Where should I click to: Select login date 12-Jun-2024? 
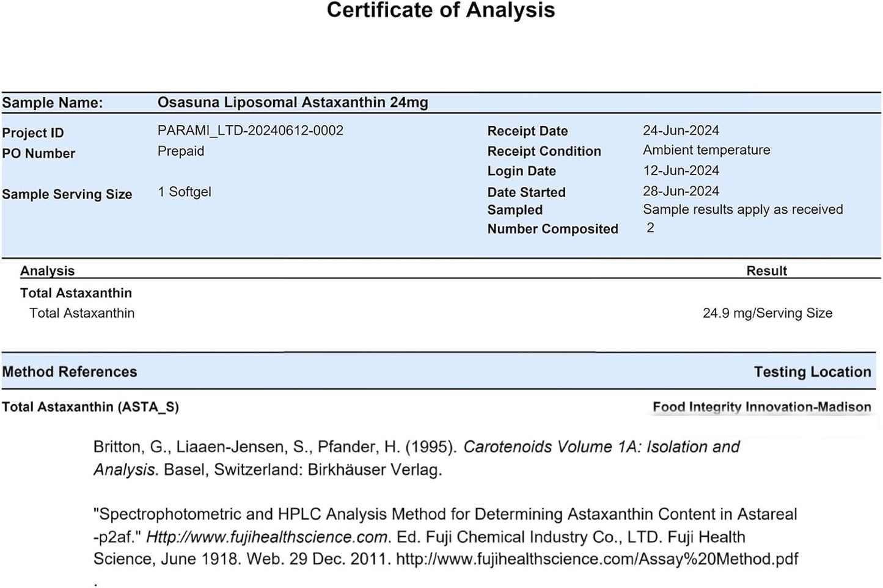click(681, 170)
